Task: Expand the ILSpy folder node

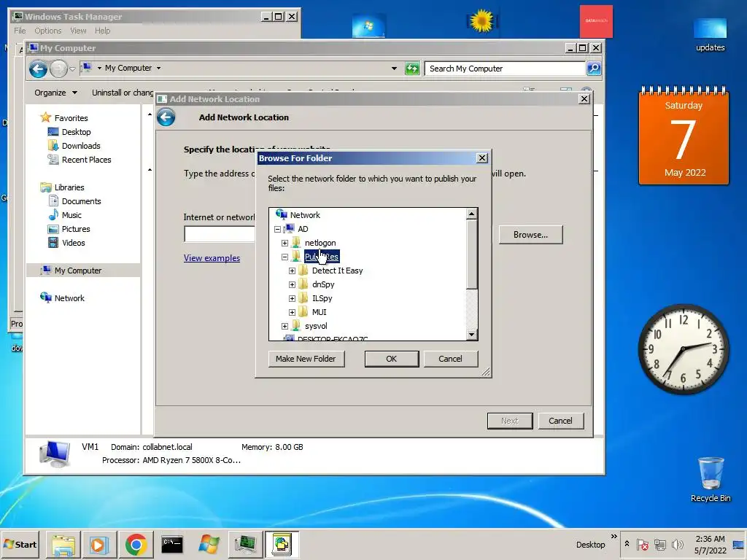Action: point(292,298)
